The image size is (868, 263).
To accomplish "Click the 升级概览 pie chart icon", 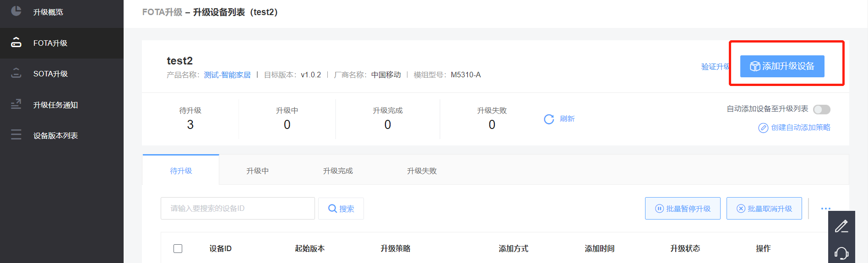I will tap(16, 11).
